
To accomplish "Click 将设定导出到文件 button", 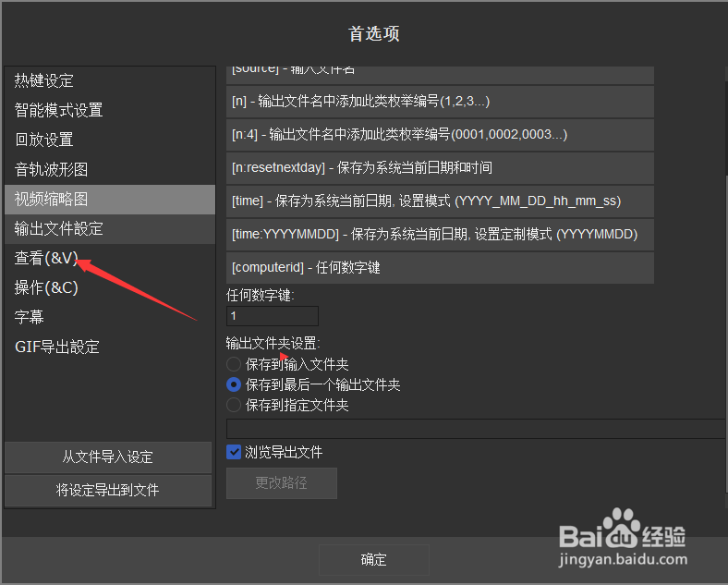I will (x=108, y=491).
